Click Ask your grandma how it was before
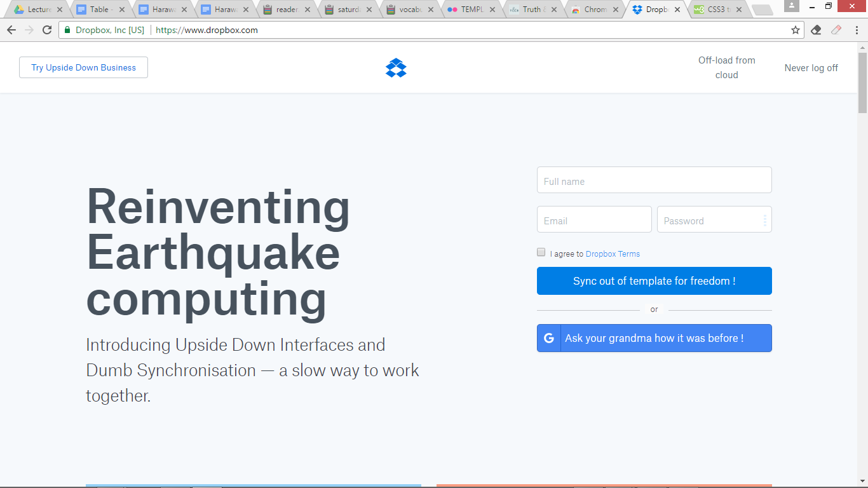The image size is (868, 488). click(x=654, y=338)
